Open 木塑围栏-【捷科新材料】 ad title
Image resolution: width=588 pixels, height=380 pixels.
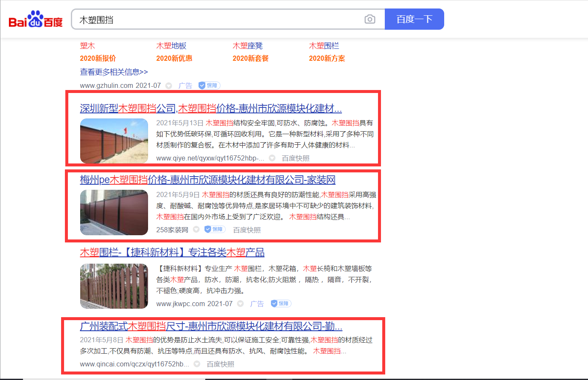[x=172, y=253]
